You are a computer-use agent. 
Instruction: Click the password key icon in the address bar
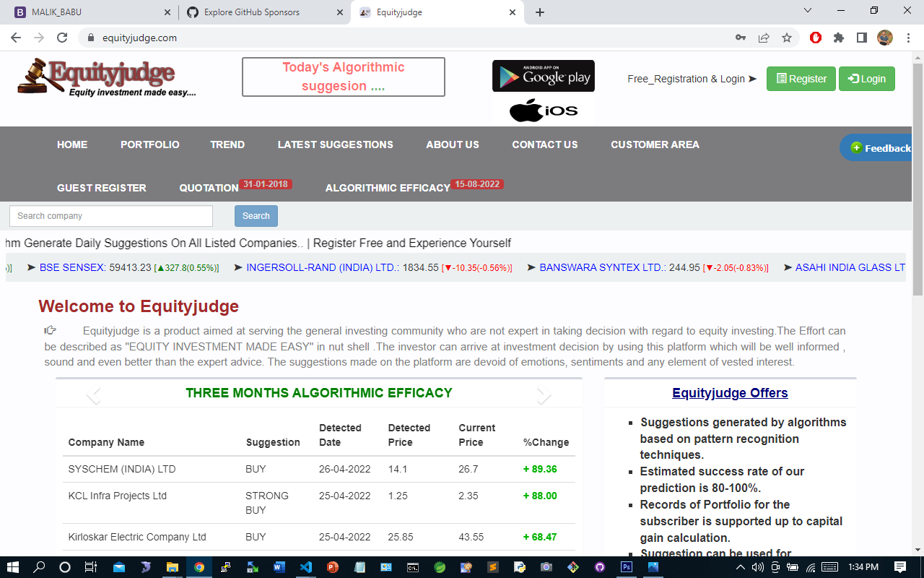click(741, 38)
